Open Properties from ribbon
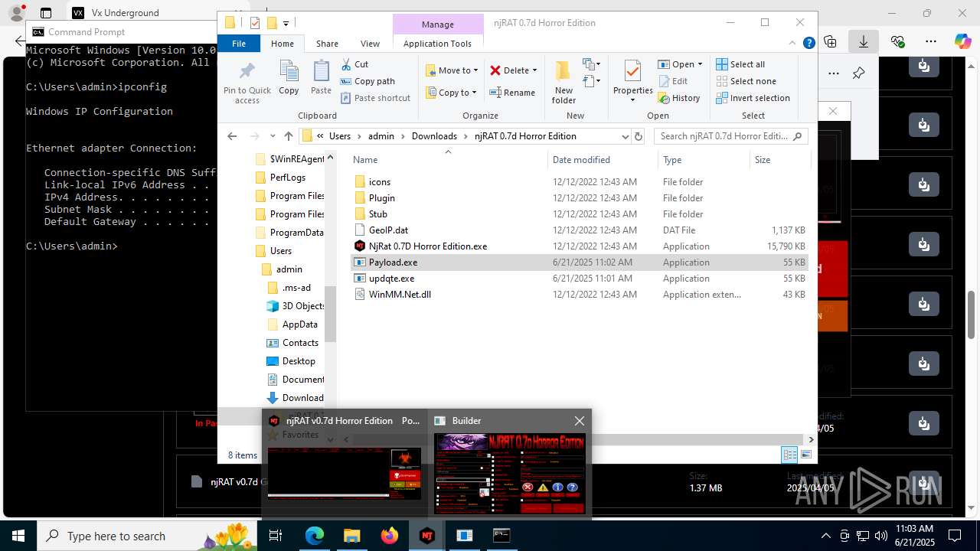 (632, 81)
